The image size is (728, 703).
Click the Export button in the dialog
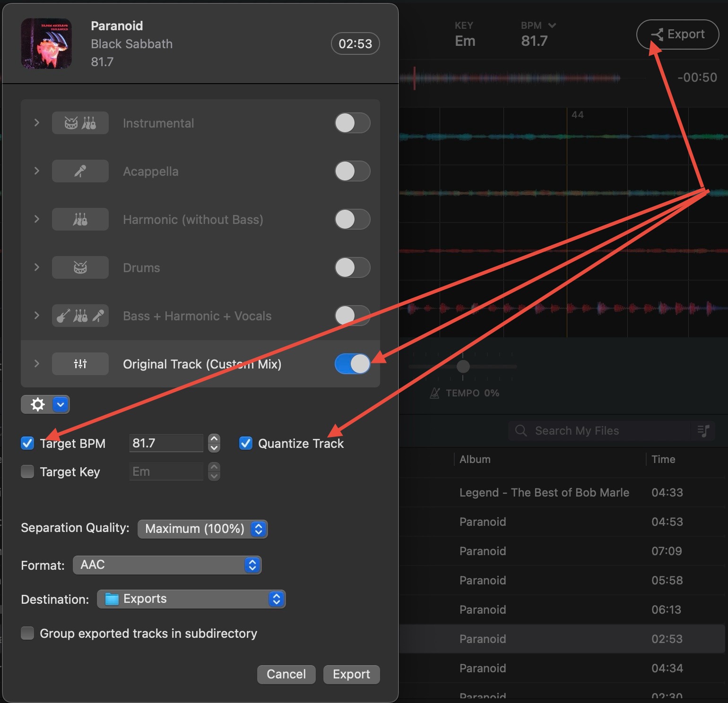(x=351, y=674)
